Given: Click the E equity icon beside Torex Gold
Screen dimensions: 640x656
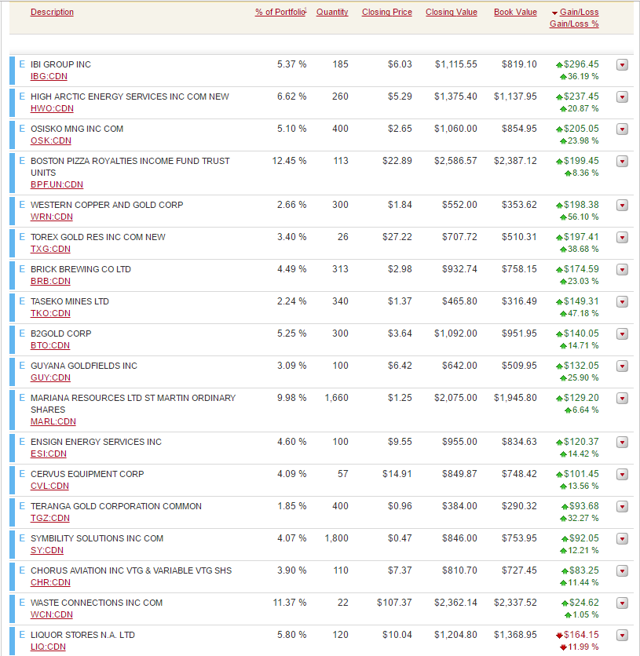Looking at the screenshot, I should 22,237.
